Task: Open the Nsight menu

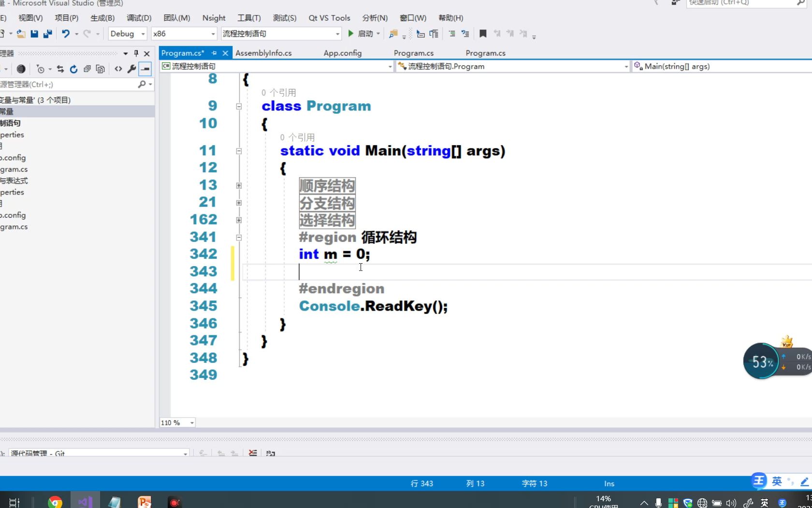Action: point(214,18)
